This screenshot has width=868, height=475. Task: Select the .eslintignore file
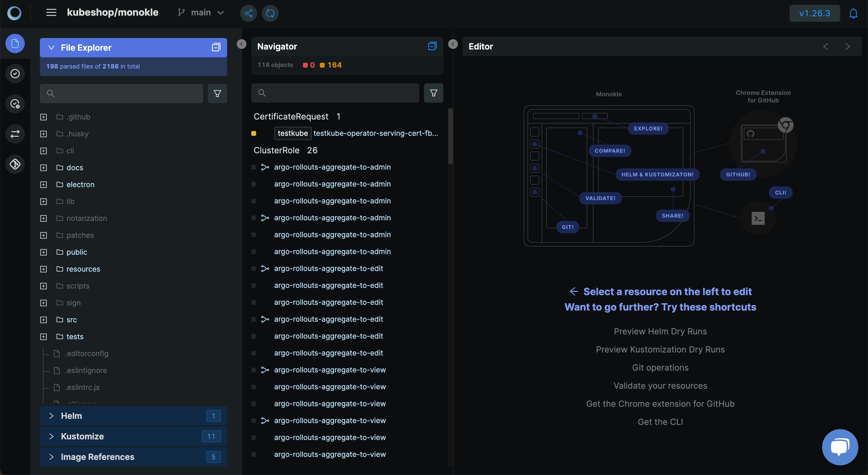86,370
